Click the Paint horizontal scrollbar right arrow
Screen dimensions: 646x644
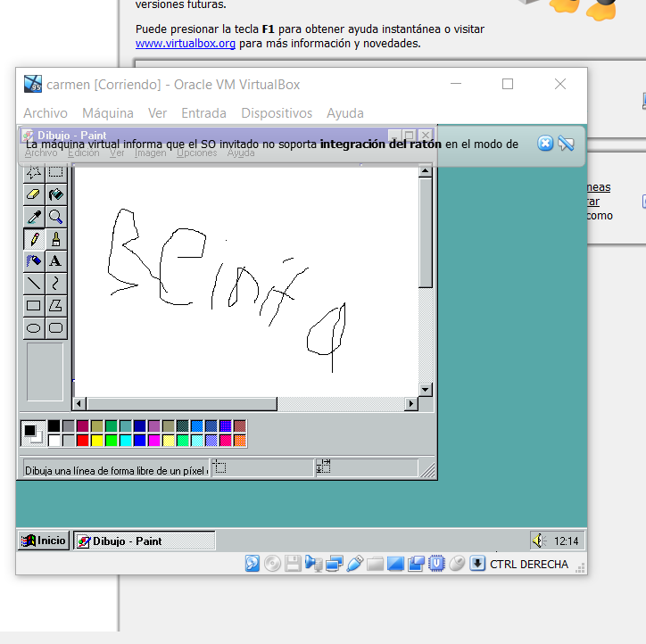(x=410, y=404)
